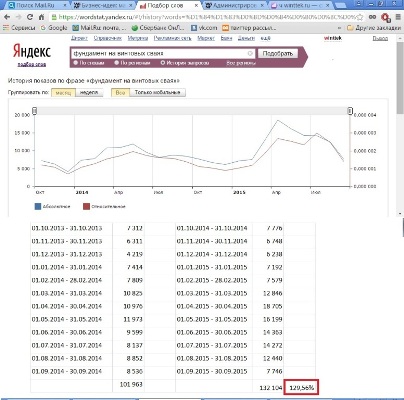Clear the search phrase with the X icon
404x400 pixels.
[x=250, y=53]
